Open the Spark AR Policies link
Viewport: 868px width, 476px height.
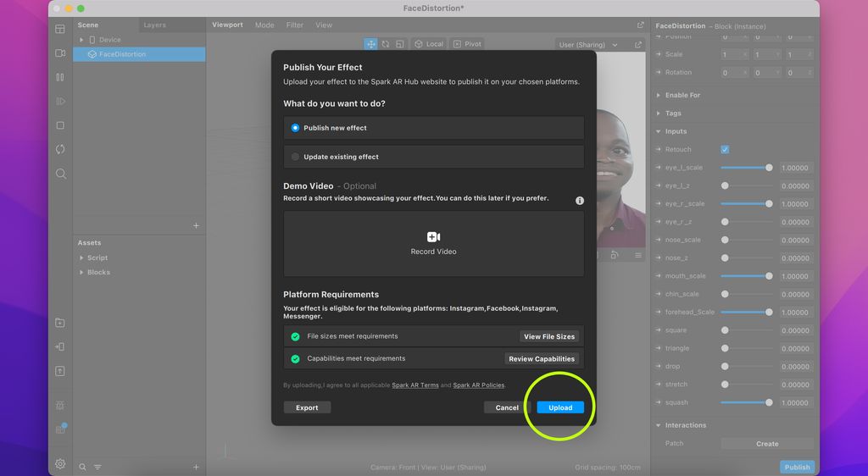coord(479,385)
